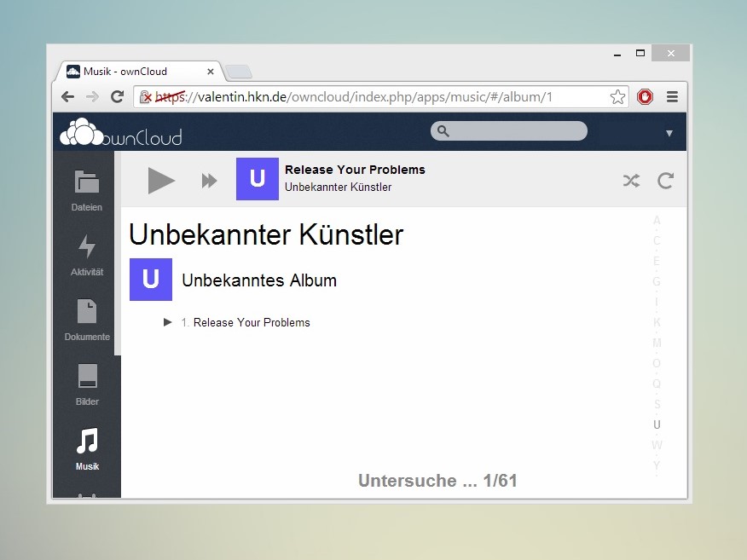Screen dimensions: 747x560
Task: Open the Musik app in sidebar
Action: pos(87,450)
